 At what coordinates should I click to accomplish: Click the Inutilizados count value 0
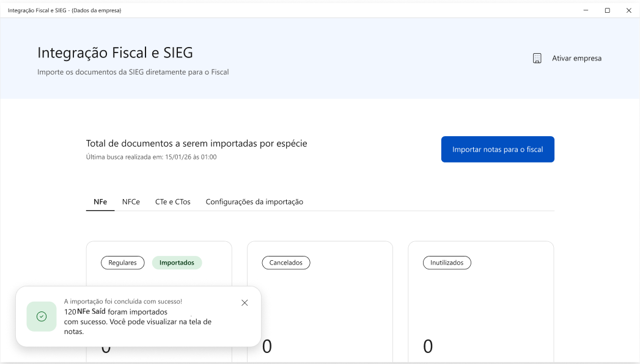(428, 346)
